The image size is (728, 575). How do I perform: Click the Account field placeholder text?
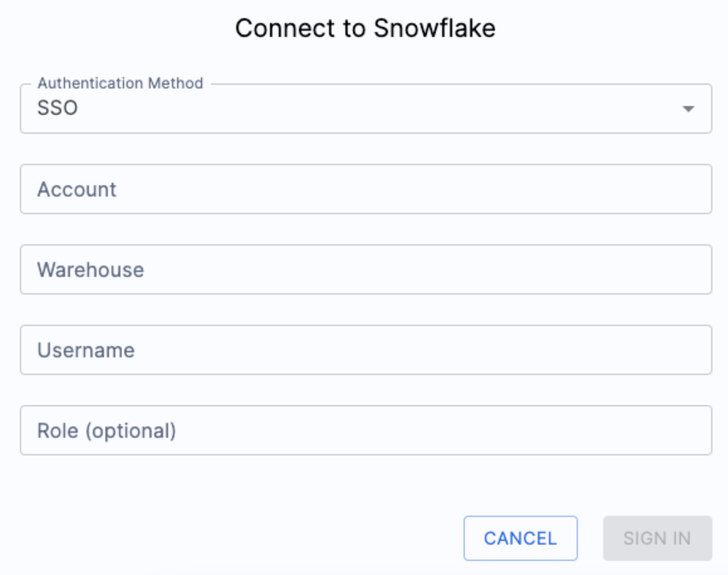pyautogui.click(x=76, y=189)
